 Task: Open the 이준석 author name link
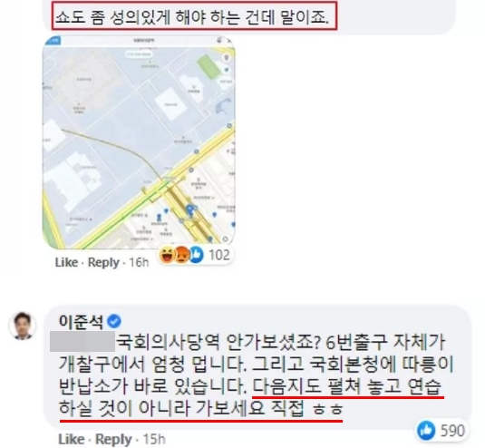(x=81, y=321)
